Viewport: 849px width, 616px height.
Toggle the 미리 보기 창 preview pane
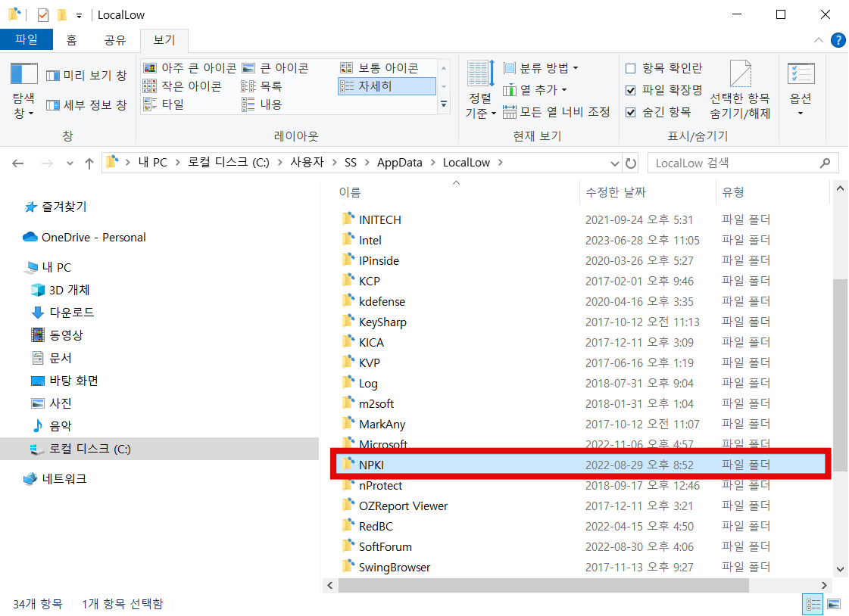(x=86, y=76)
